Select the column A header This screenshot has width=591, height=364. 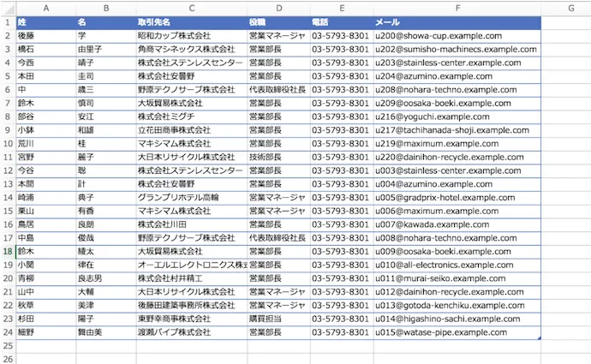(45, 7)
